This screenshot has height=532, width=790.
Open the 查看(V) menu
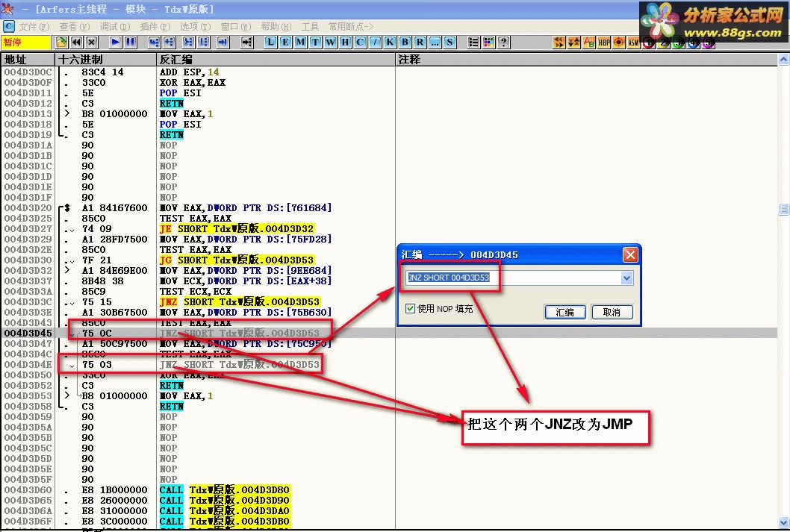pyautogui.click(x=75, y=26)
